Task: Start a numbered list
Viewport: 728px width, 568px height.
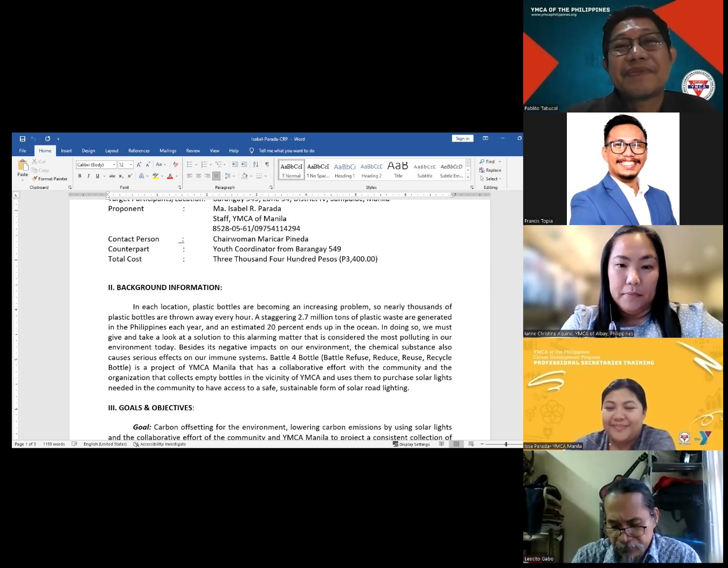Action: (204, 165)
